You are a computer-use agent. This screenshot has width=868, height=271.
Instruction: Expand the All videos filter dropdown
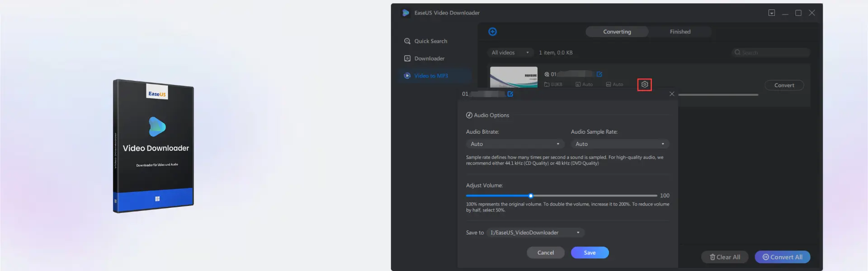click(510, 53)
